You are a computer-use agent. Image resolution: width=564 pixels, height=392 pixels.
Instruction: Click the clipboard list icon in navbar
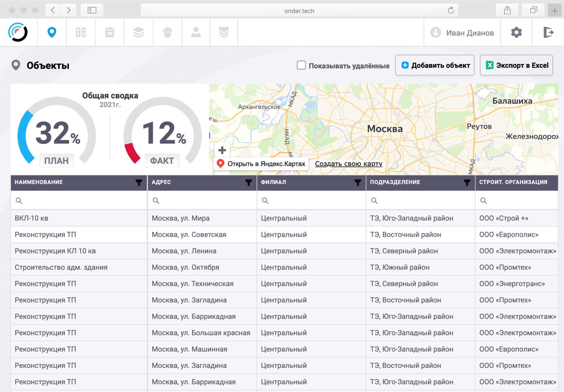point(110,32)
